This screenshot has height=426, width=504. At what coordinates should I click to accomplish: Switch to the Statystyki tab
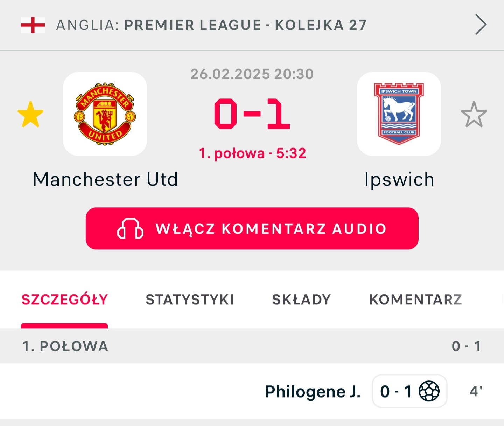190,300
